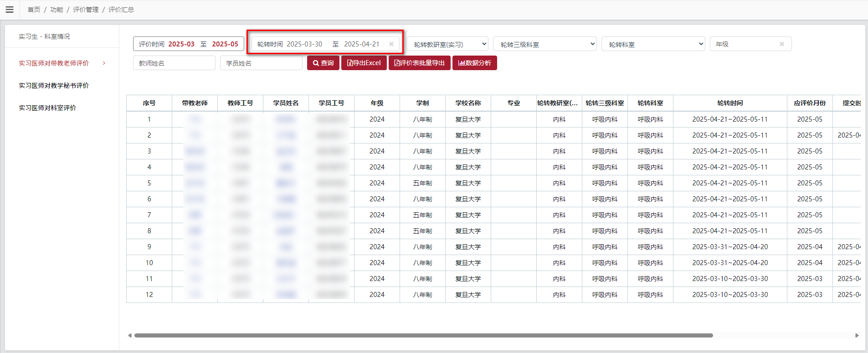Click rotation period 2025-03-31~2025-04-20 in row 9

point(730,247)
